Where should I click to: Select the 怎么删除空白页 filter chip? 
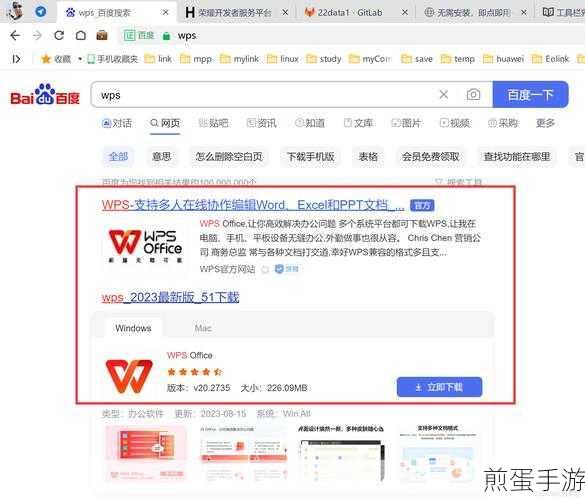(x=229, y=156)
